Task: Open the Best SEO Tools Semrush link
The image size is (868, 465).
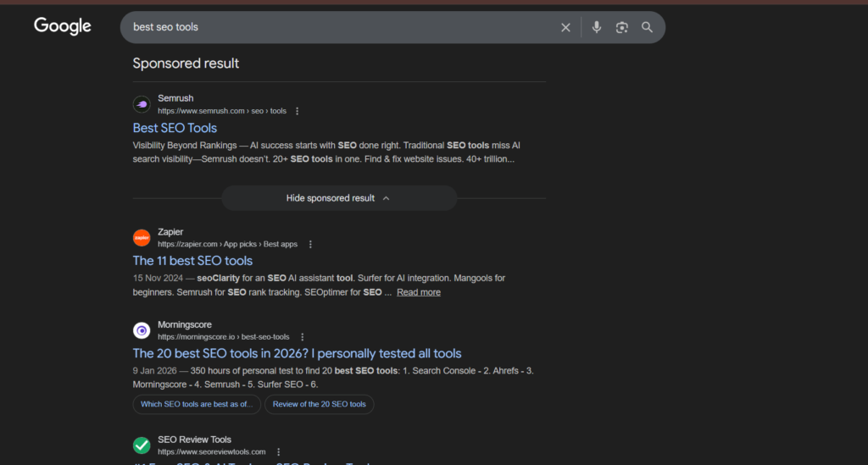Action: click(175, 128)
